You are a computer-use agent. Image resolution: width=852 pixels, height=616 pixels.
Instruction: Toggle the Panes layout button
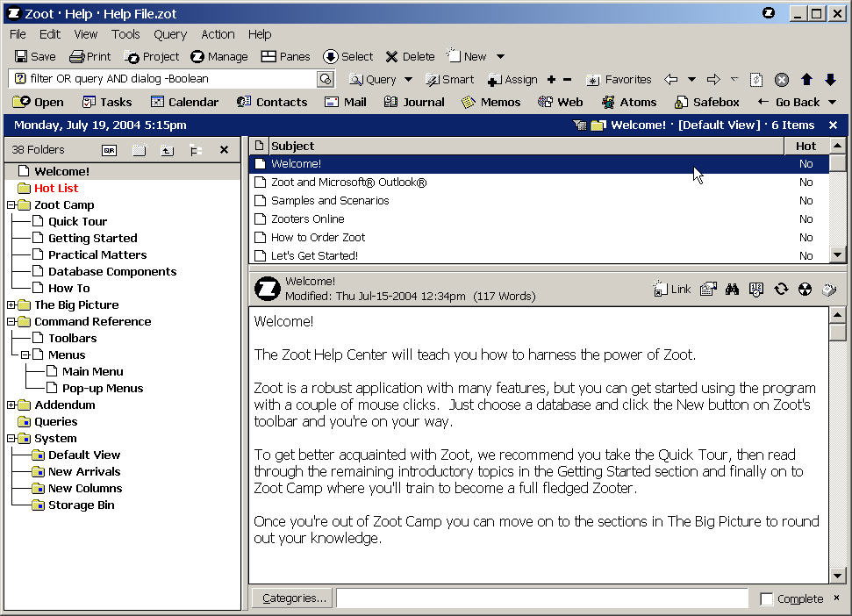[285, 56]
